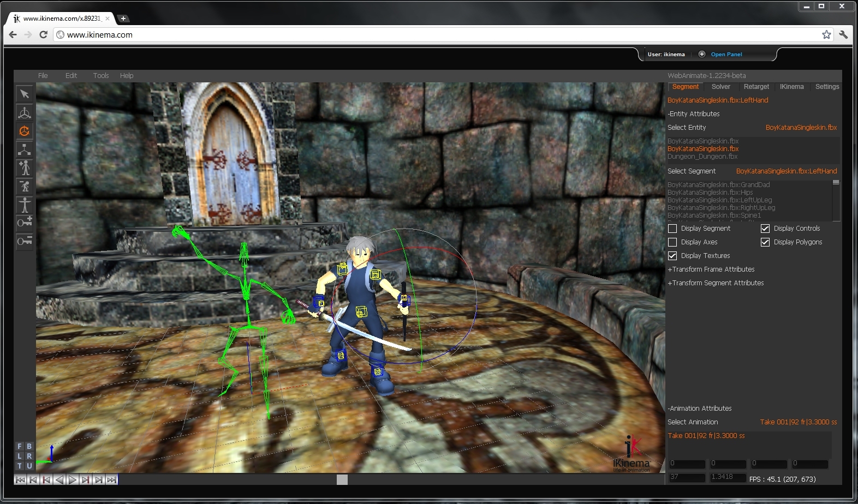Select the LeftUpLeg segment in the list

[x=720, y=200]
